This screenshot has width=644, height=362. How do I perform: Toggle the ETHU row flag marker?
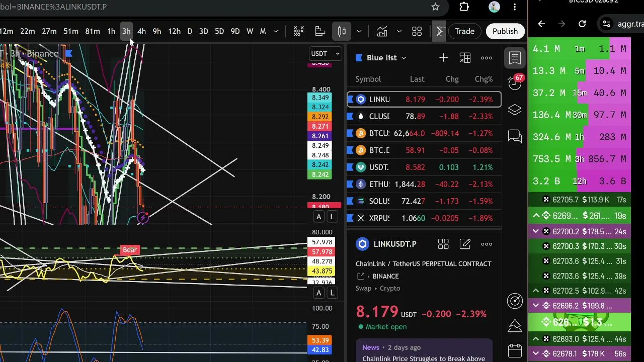(350, 185)
